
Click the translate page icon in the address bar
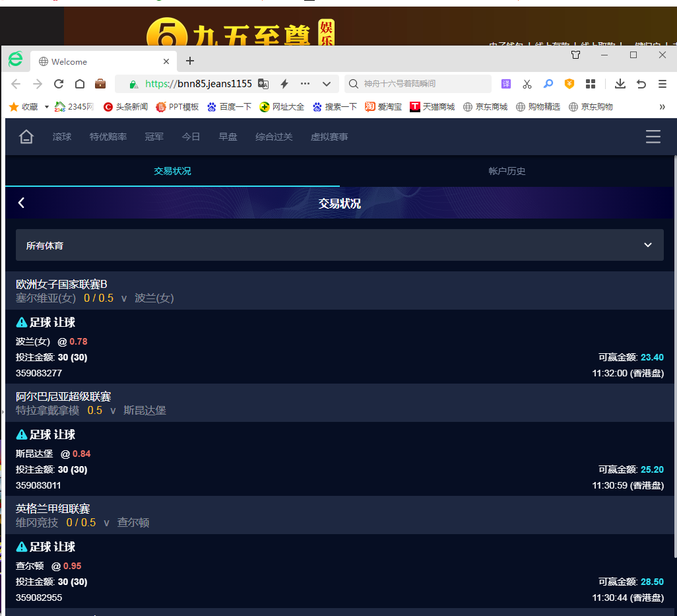263,84
